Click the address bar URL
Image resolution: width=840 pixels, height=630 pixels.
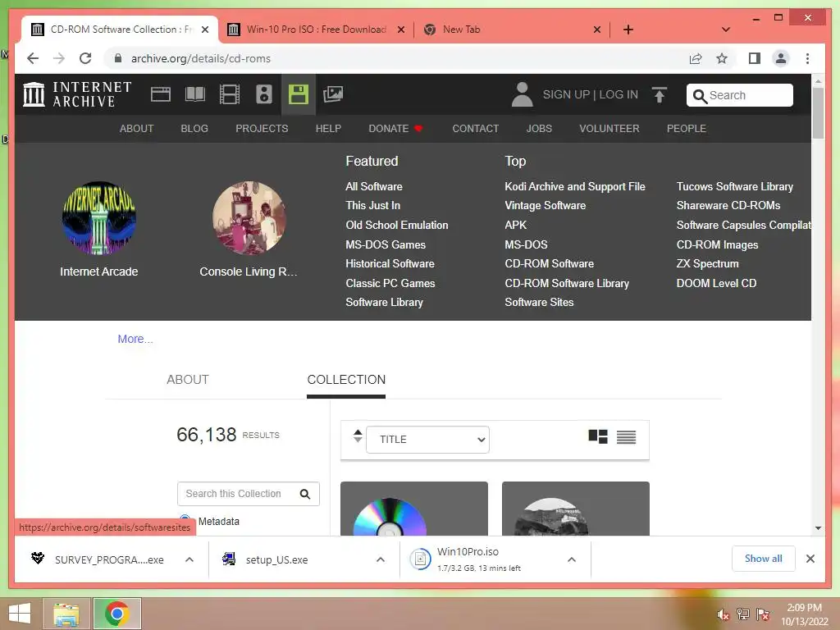pyautogui.click(x=201, y=58)
